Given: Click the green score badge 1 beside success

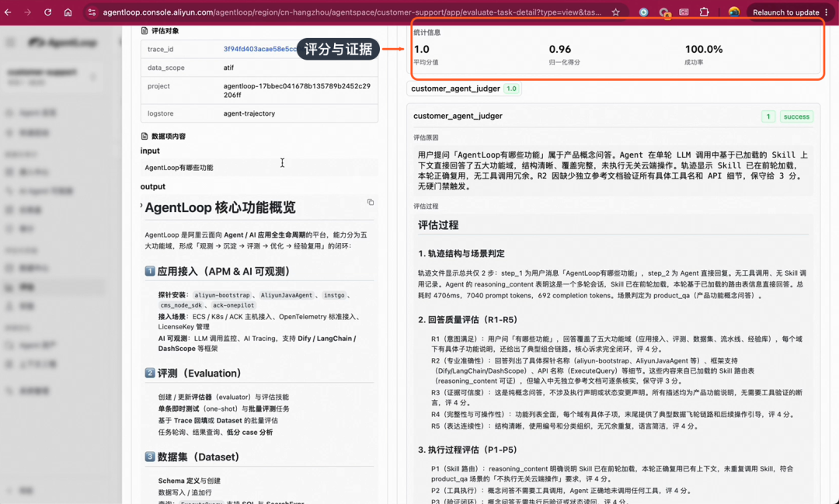Looking at the screenshot, I should pos(768,116).
